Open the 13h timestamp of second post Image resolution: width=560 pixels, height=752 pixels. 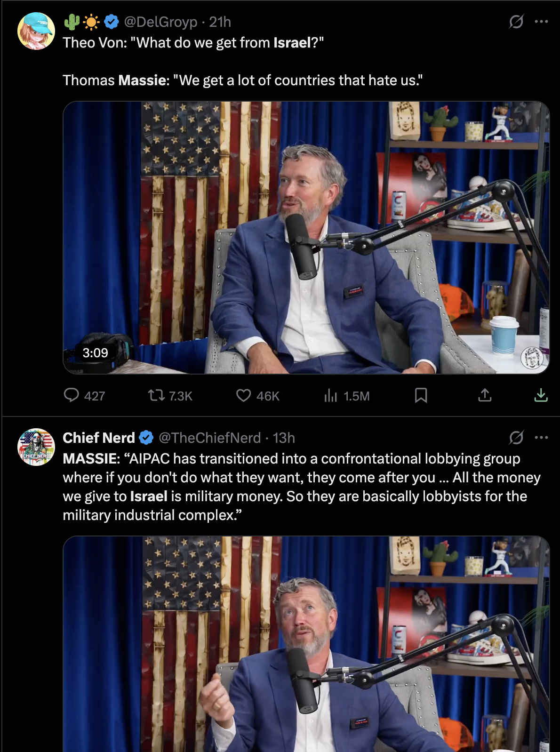pyautogui.click(x=284, y=438)
